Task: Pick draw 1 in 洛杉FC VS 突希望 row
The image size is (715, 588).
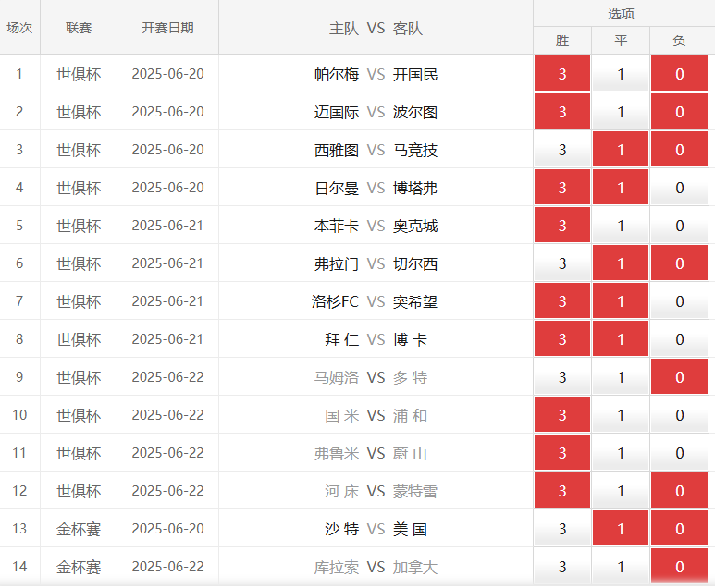Action: pyautogui.click(x=621, y=300)
